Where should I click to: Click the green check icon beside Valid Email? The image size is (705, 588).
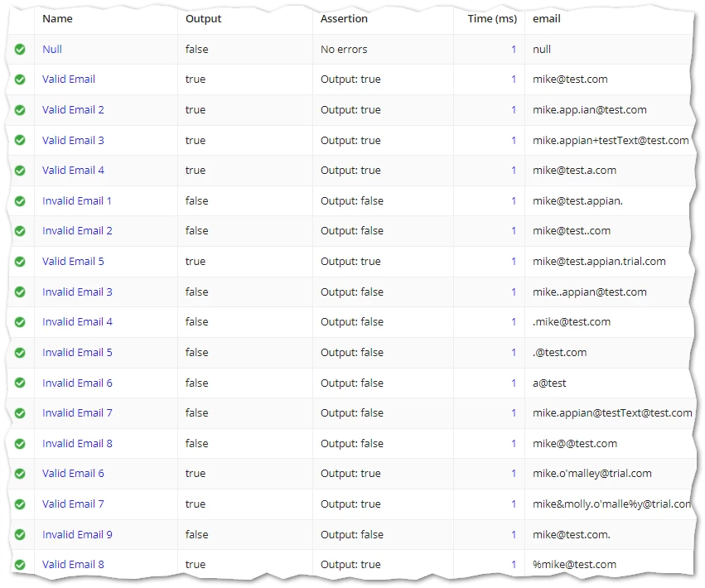(20, 80)
